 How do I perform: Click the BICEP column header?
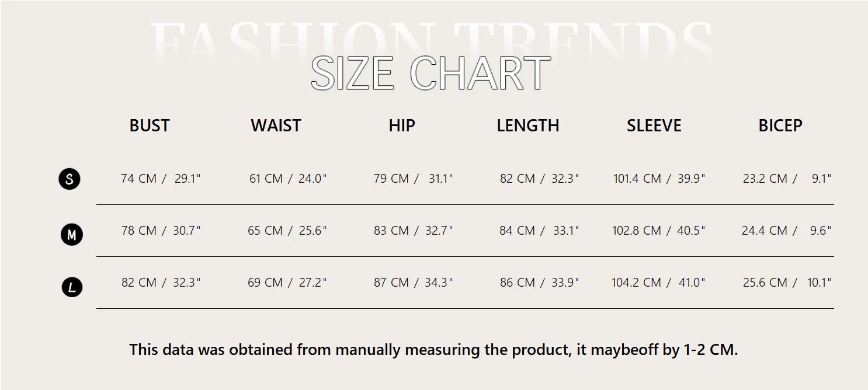point(780,126)
